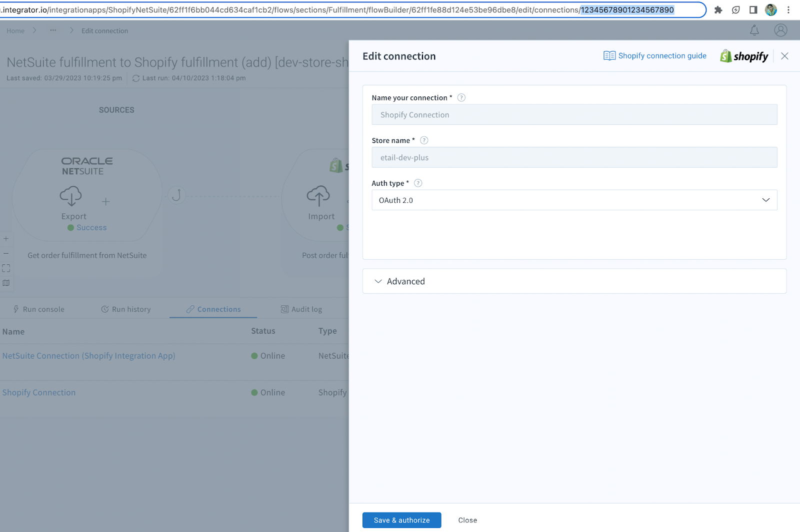Click the Last run refresh icon

point(136,78)
